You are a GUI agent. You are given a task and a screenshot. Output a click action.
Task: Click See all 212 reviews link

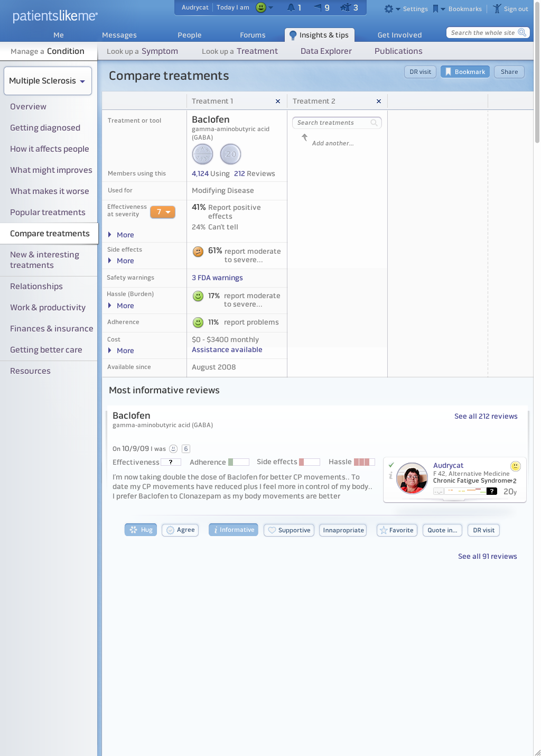(x=486, y=416)
